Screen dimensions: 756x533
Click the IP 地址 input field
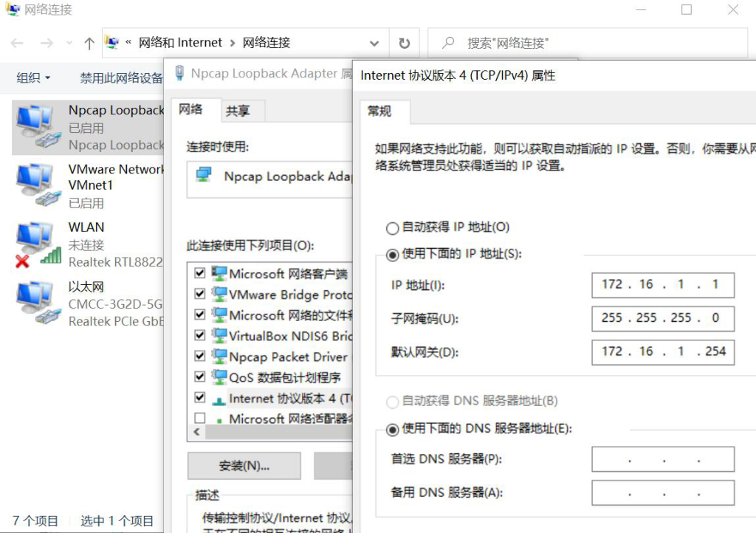click(663, 285)
